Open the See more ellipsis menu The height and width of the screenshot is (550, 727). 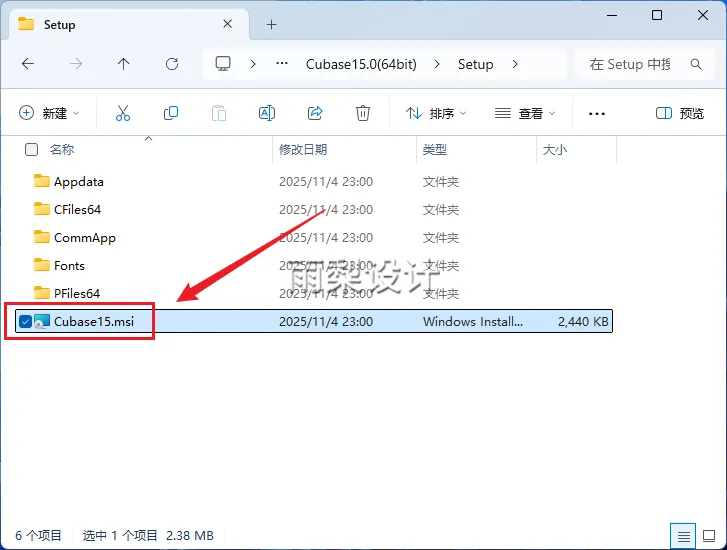(x=597, y=114)
